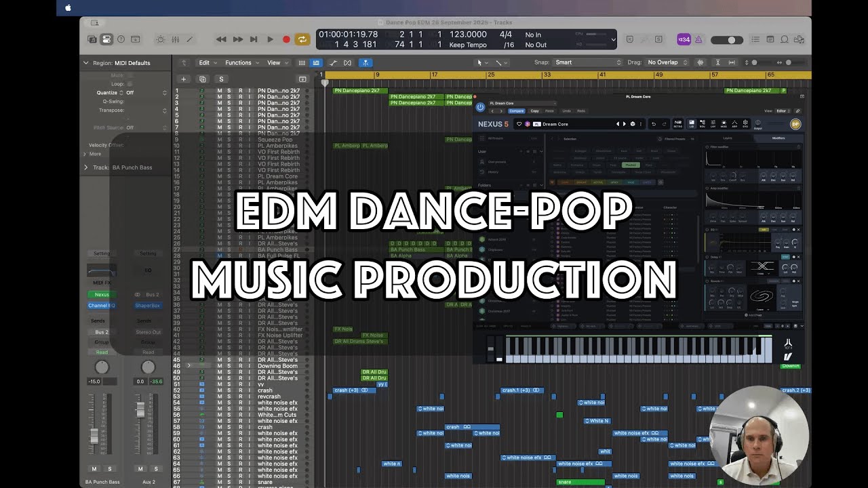
Task: Open the Nexus instrument slot
Action: [102, 295]
